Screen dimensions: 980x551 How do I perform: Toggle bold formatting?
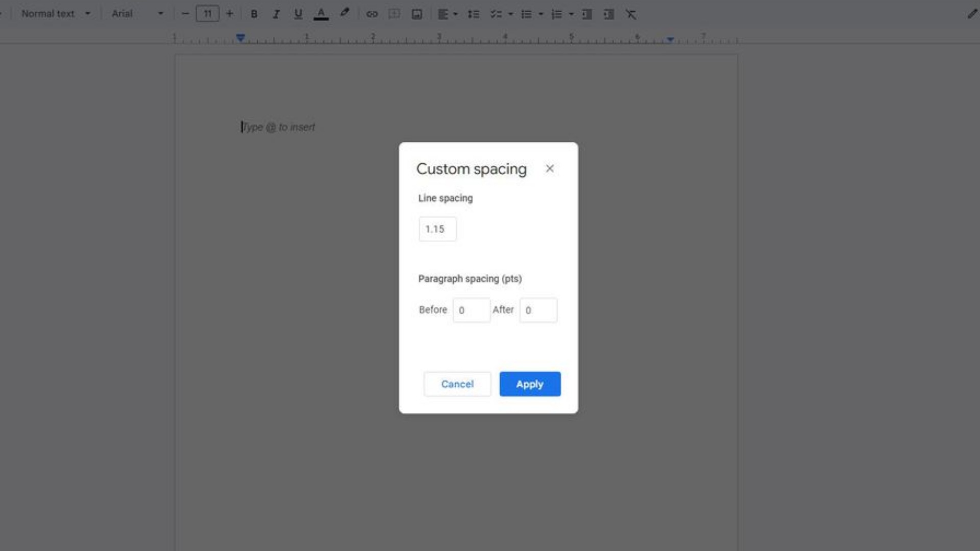(x=254, y=14)
